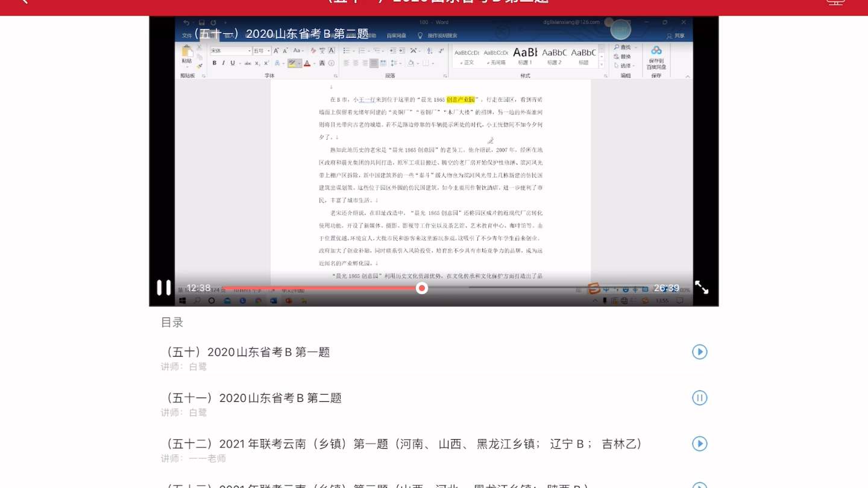The width and height of the screenshot is (868, 488).
Task: Open the 宋体 font name dropdown
Action: (x=250, y=51)
